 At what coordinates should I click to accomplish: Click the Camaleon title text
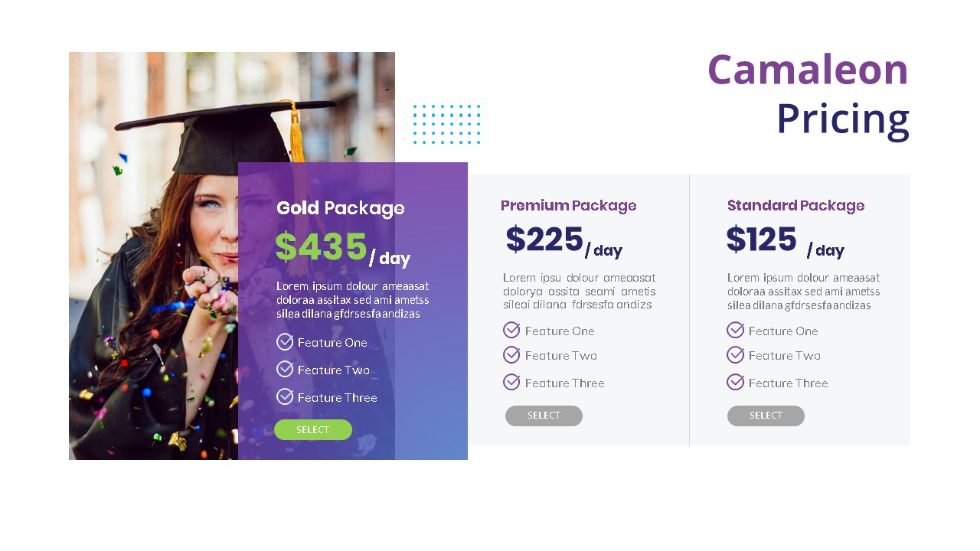pos(807,70)
